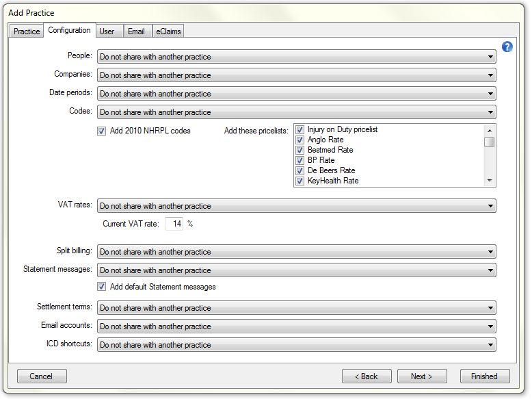Expand the Split billing dropdown
Image resolution: width=532 pixels, height=399 pixels.
click(x=296, y=252)
